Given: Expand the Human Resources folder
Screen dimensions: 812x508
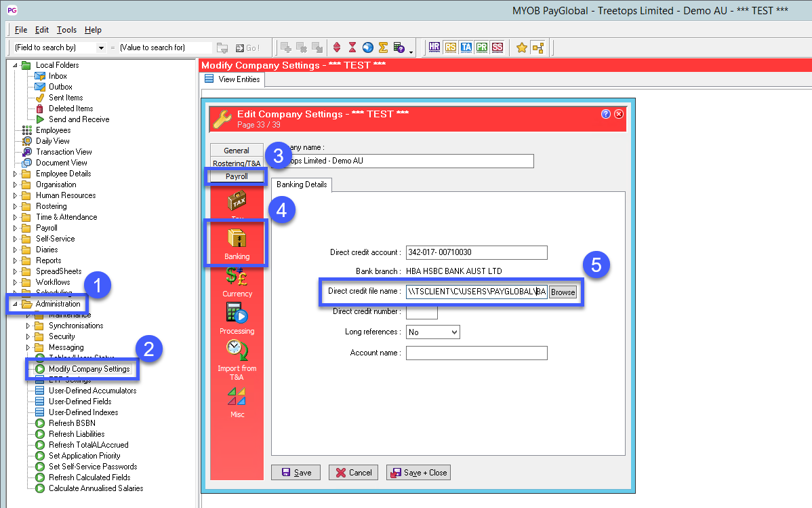Looking at the screenshot, I should [16, 195].
